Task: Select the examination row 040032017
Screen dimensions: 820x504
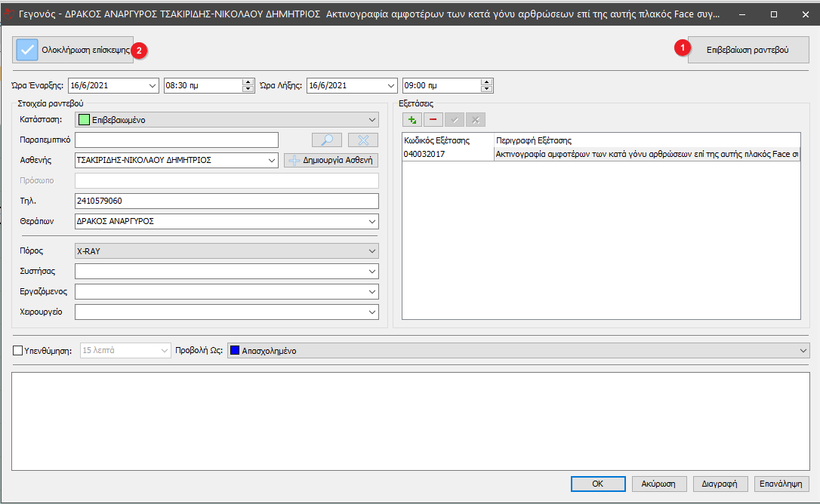Action: pos(447,154)
